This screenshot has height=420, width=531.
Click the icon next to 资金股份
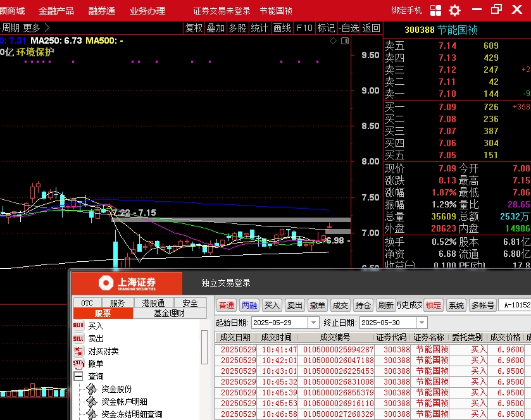91,389
